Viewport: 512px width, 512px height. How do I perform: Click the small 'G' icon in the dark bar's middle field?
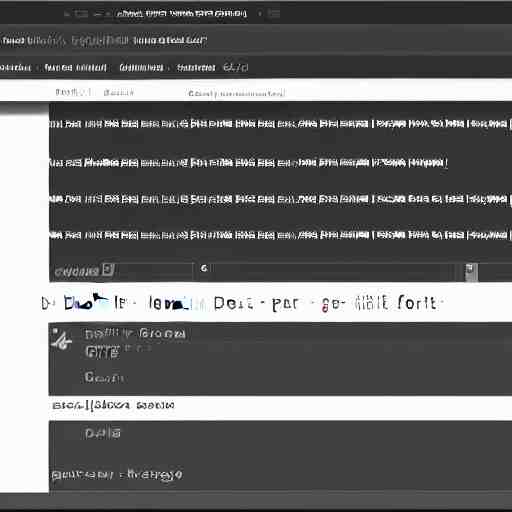coord(204,268)
